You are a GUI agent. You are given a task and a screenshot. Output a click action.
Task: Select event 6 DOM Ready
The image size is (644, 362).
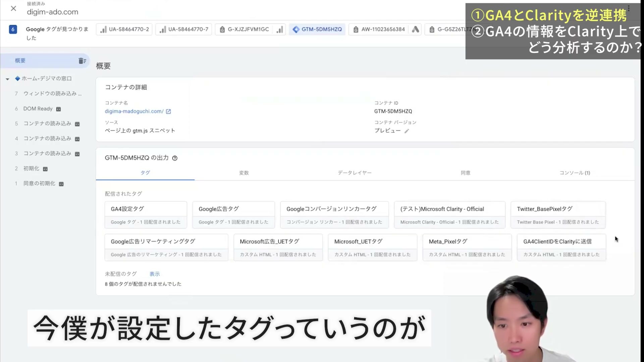point(38,109)
